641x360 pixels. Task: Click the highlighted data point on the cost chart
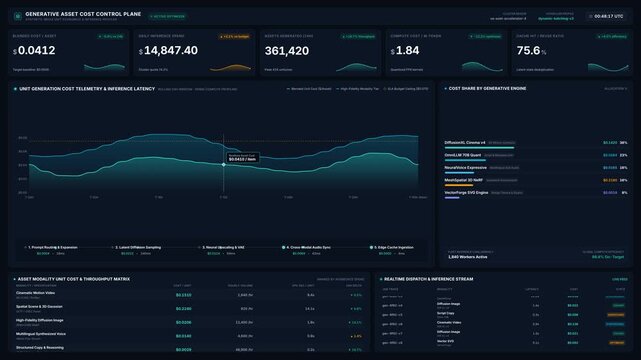224,164
